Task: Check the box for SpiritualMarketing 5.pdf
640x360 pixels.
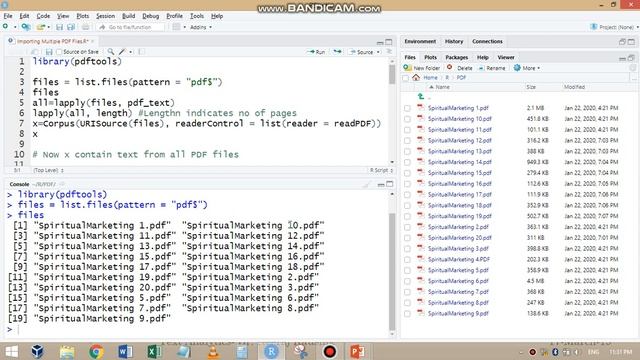Action: coord(407,270)
